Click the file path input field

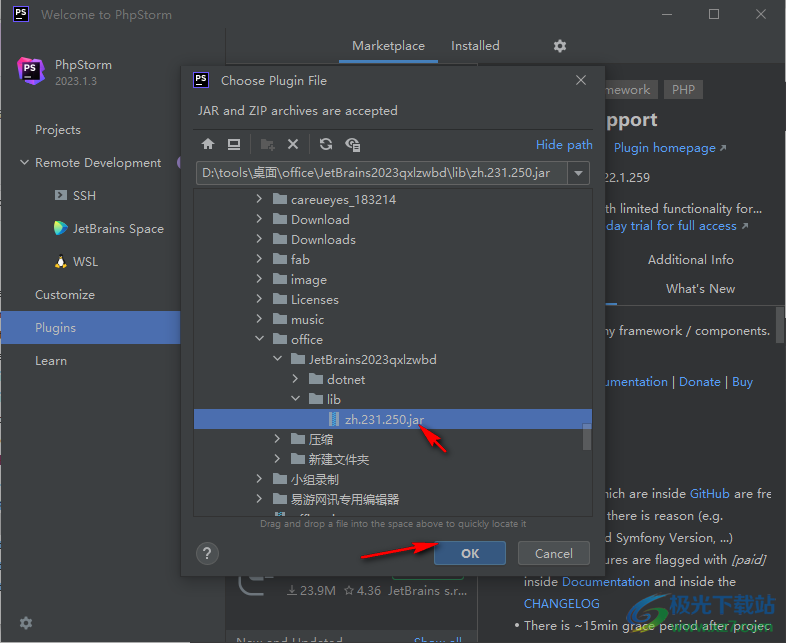click(x=382, y=173)
